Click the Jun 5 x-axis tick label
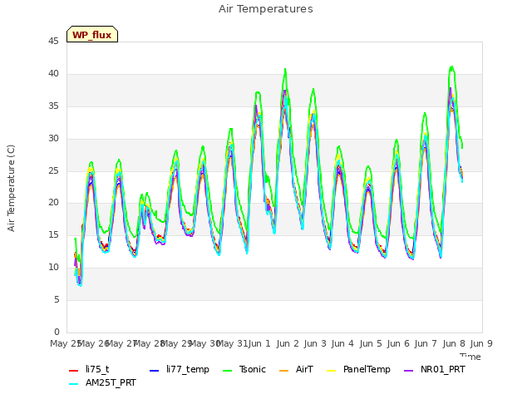Screen dimensions: 532x399 [x=371, y=343]
